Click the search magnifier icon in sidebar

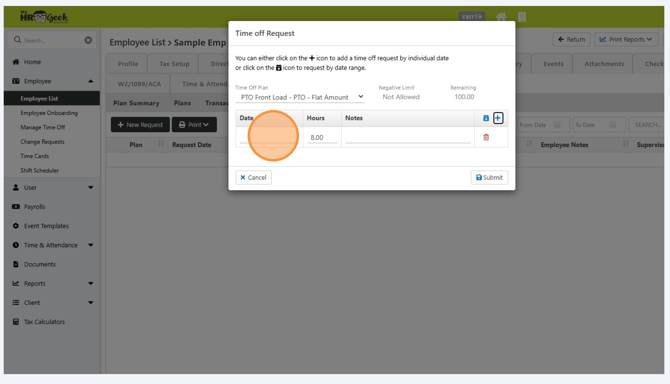click(18, 40)
